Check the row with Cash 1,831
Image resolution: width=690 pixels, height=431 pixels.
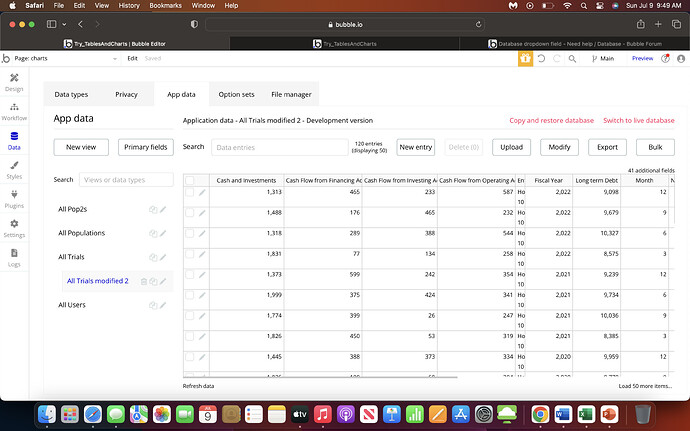[x=190, y=254]
